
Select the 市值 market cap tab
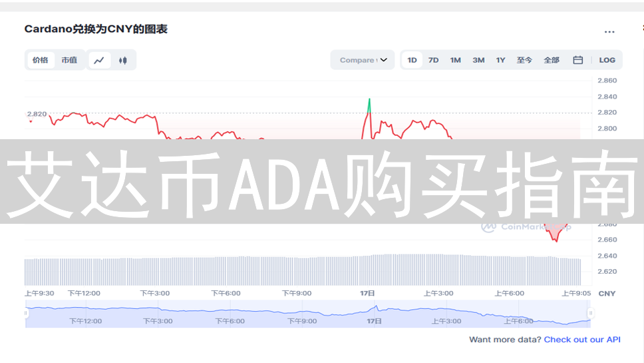coord(69,60)
